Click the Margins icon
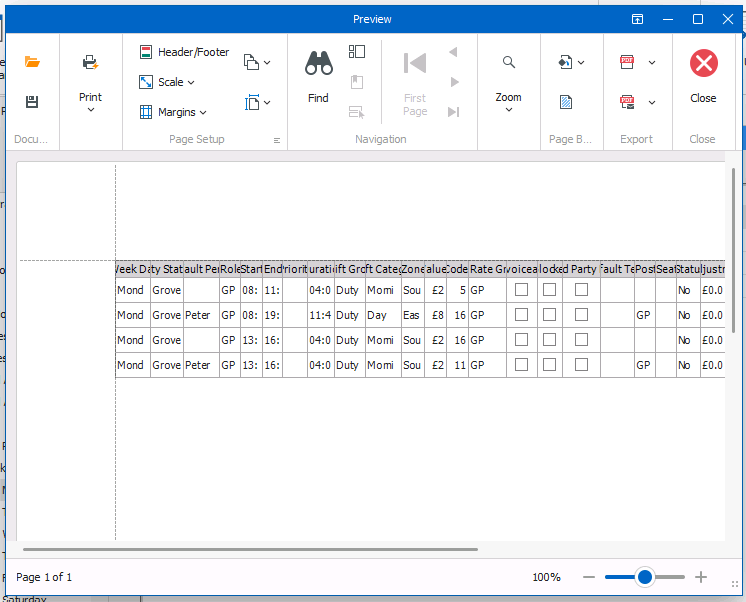 tap(146, 112)
